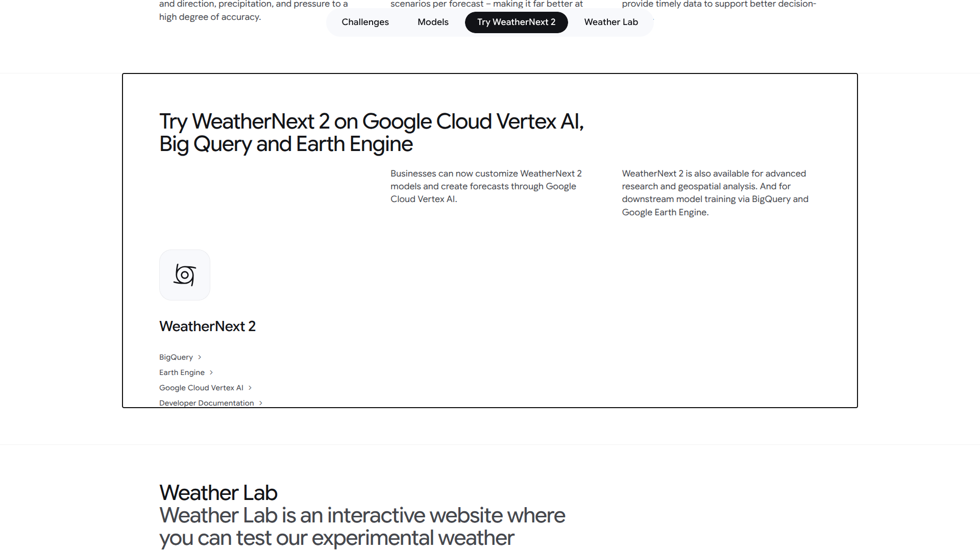Open the BigQuery link

176,357
